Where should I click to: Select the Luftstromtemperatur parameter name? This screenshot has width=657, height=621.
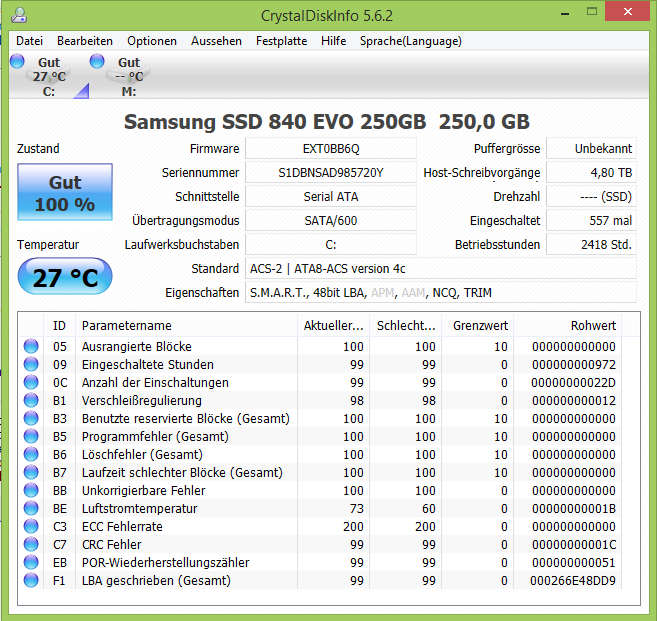(x=140, y=508)
